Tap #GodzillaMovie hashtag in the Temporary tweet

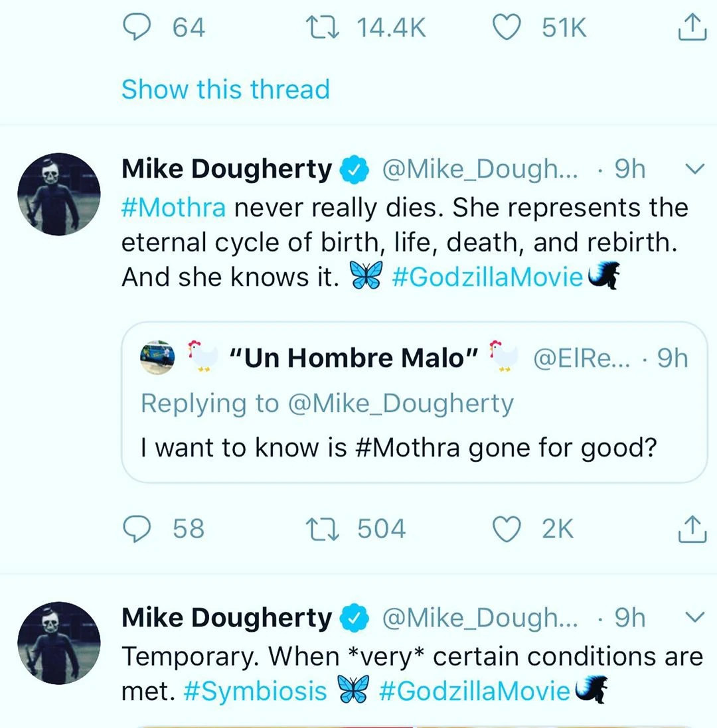(x=474, y=691)
